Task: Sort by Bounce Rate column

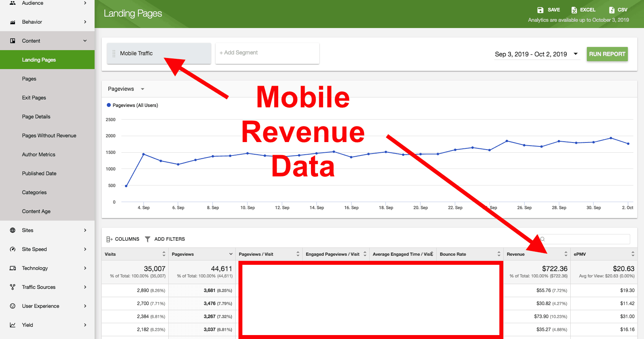Action: [x=499, y=254]
